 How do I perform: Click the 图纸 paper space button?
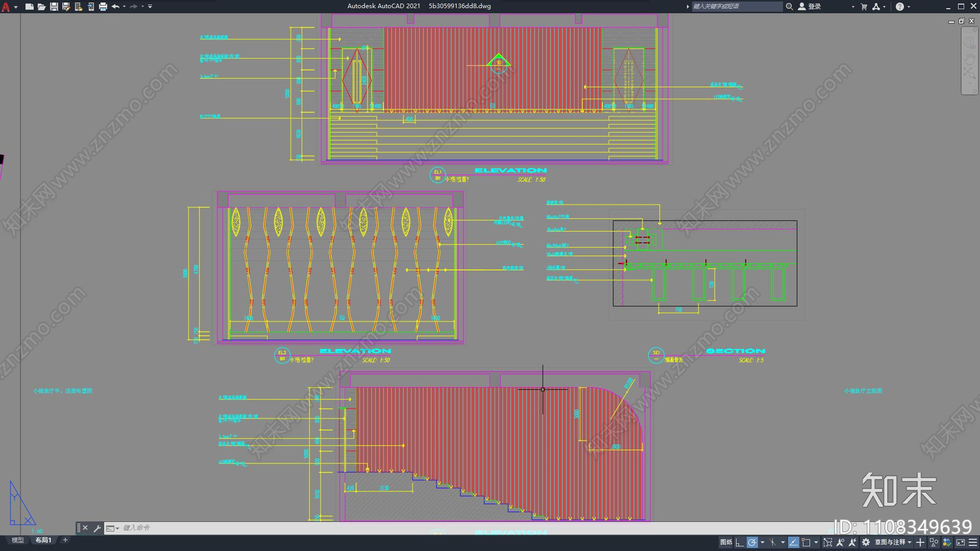point(726,542)
